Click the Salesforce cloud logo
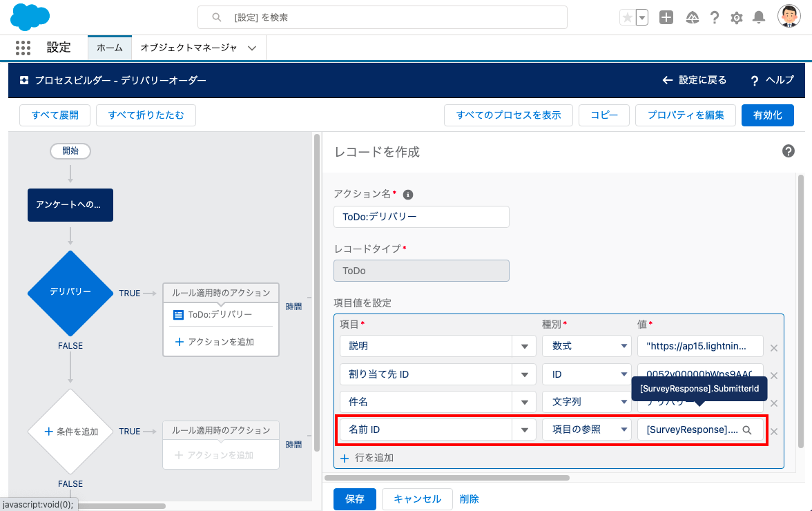This screenshot has height=511, width=812. 30,17
